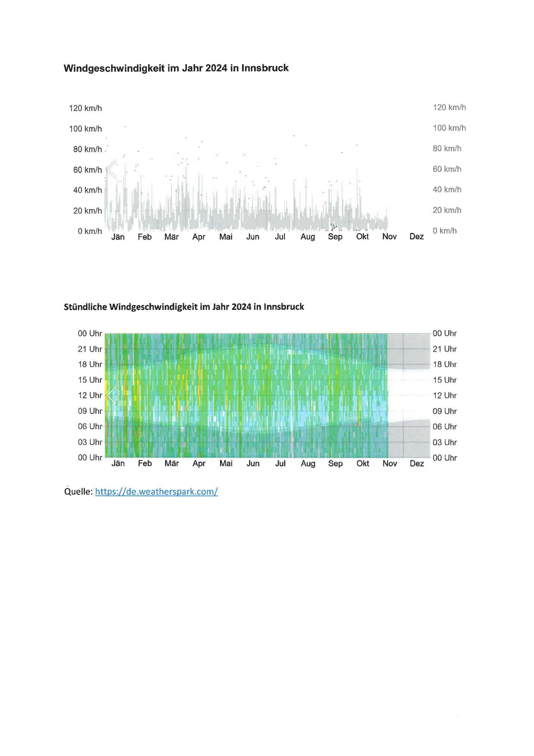Click the 'Quelle:' text before the link

click(x=78, y=491)
